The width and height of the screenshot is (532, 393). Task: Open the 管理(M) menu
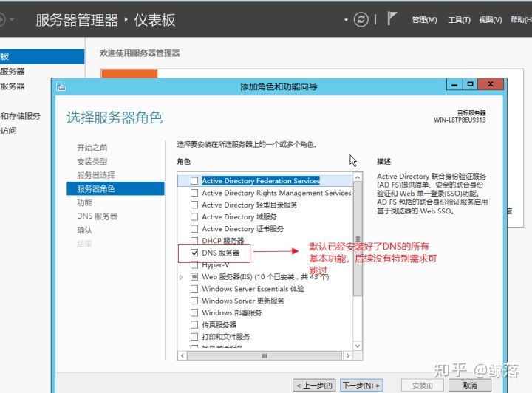(424, 20)
